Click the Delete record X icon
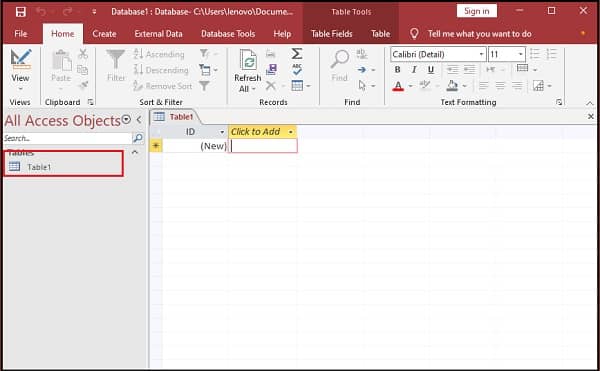The width and height of the screenshot is (600, 371). point(271,85)
